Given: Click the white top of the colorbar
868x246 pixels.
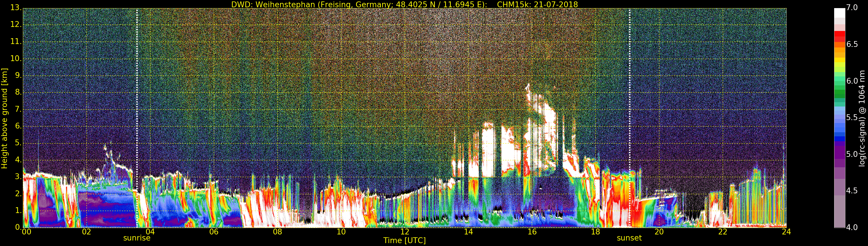Looking at the screenshot, I should 840,12.
